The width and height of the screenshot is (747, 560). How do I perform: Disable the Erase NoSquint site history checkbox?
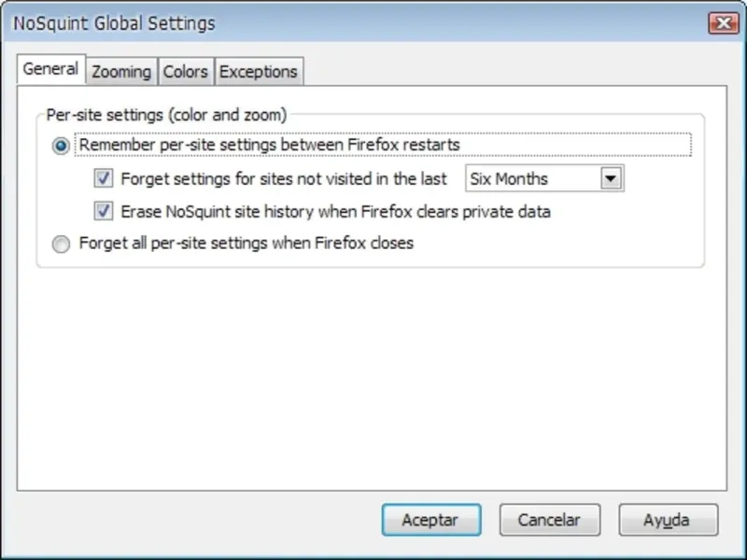coord(104,212)
